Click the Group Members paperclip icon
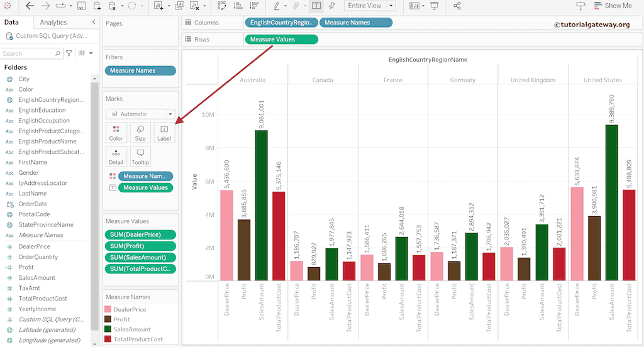Screen dimensions: 644x347 click(296, 6)
